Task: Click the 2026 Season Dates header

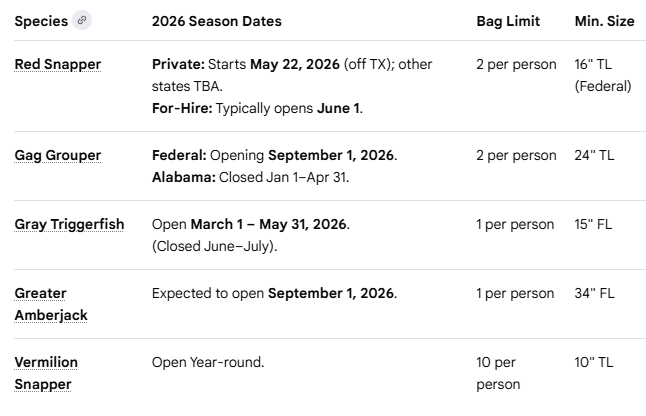Action: [216, 21]
